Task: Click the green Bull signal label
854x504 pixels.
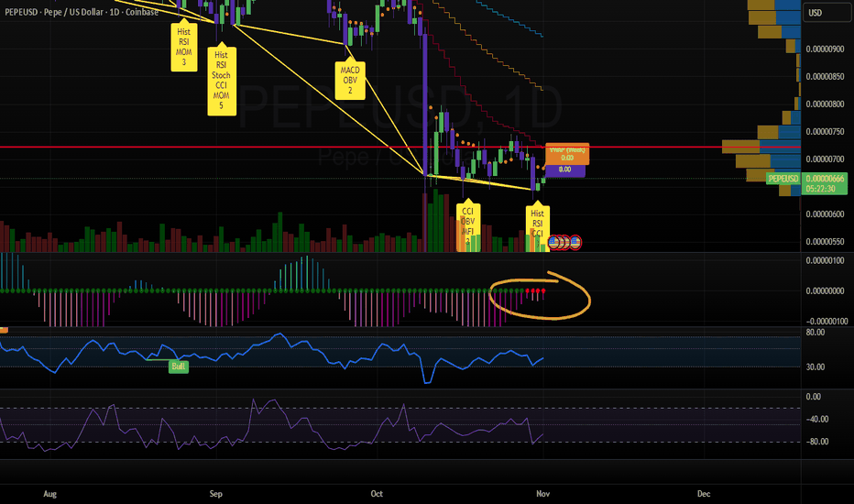Action: [x=178, y=366]
